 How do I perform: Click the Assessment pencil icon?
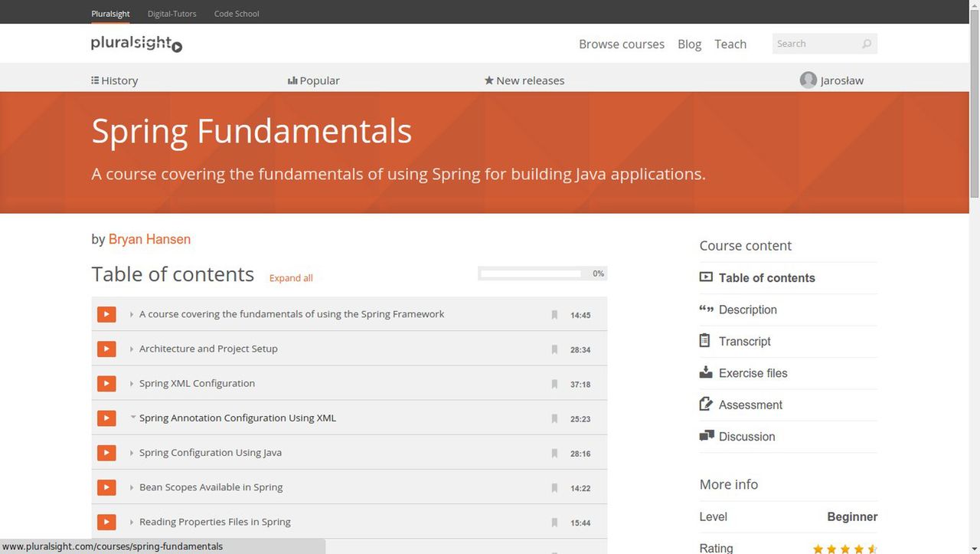[x=706, y=404]
